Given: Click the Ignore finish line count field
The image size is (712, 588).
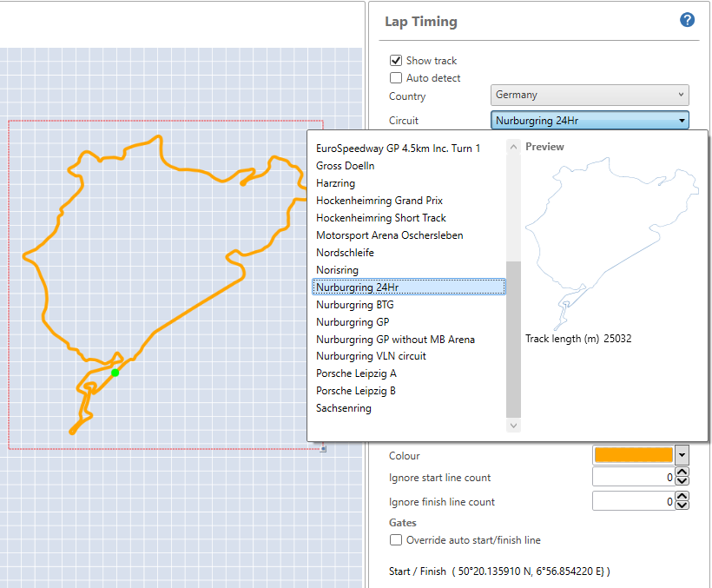Looking at the screenshot, I should click(634, 501).
